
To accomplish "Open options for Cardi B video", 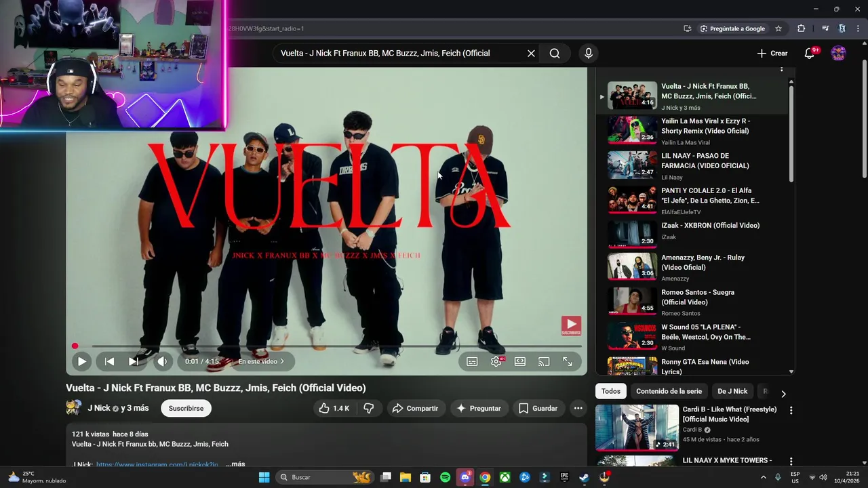I will pyautogui.click(x=791, y=410).
